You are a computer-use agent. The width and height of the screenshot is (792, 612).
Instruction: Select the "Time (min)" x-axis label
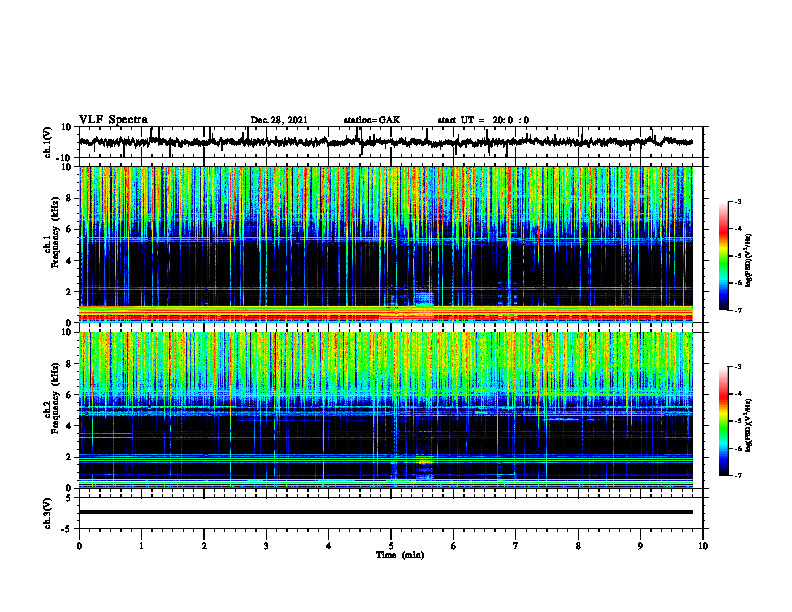point(400,555)
